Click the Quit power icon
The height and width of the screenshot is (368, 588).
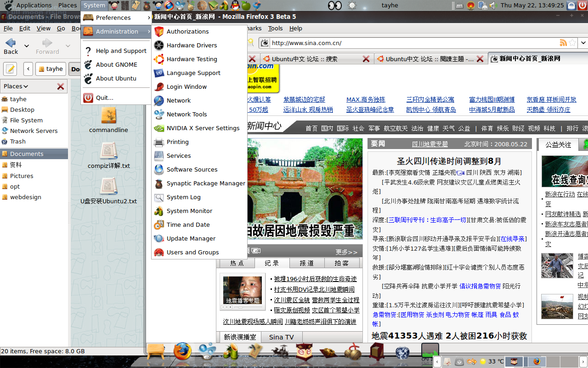coord(88,98)
